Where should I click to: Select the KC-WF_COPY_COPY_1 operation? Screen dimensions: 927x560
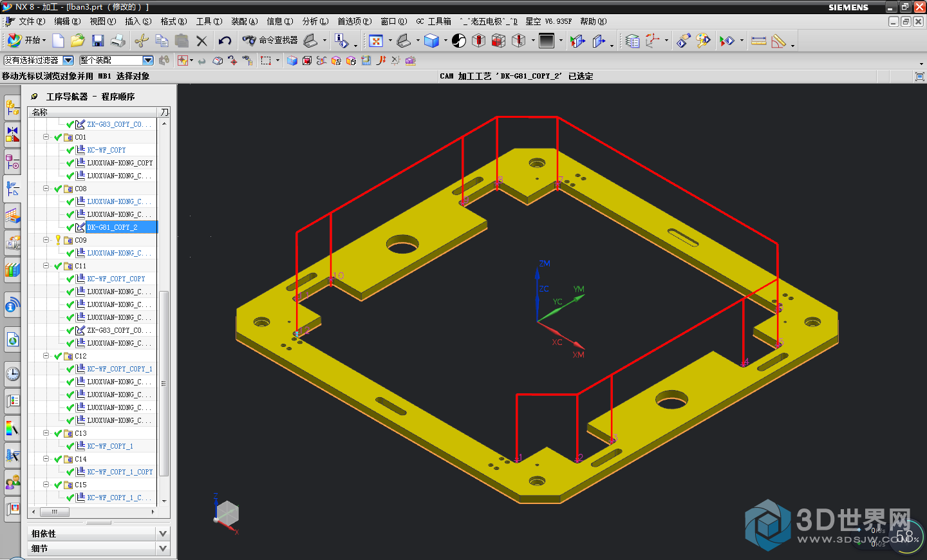tap(120, 369)
